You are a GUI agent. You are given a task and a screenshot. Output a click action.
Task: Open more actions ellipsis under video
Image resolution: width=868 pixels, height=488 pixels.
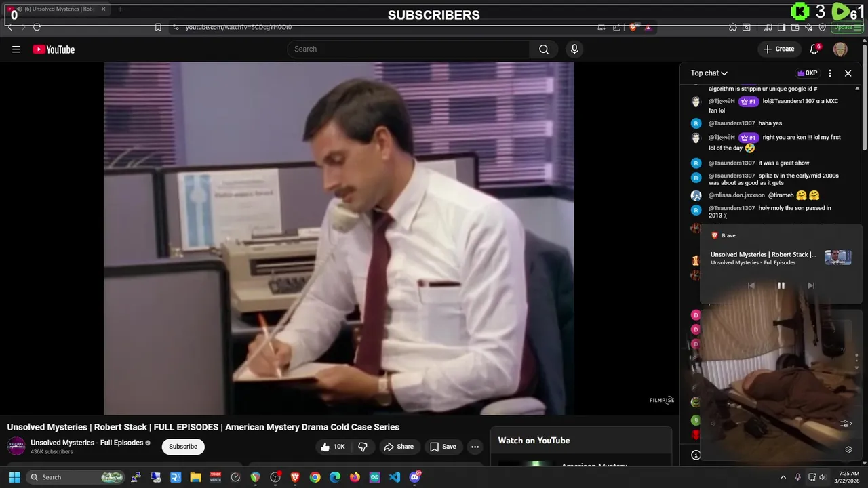tap(475, 447)
